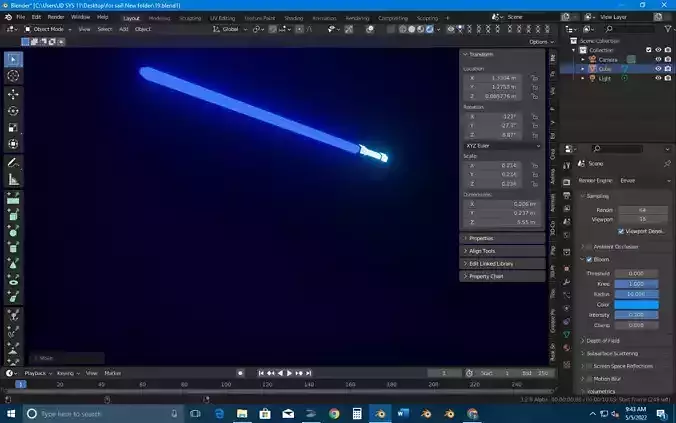This screenshot has height=423, width=676.
Task: Jump to the animation start frame
Action: [x=261, y=373]
